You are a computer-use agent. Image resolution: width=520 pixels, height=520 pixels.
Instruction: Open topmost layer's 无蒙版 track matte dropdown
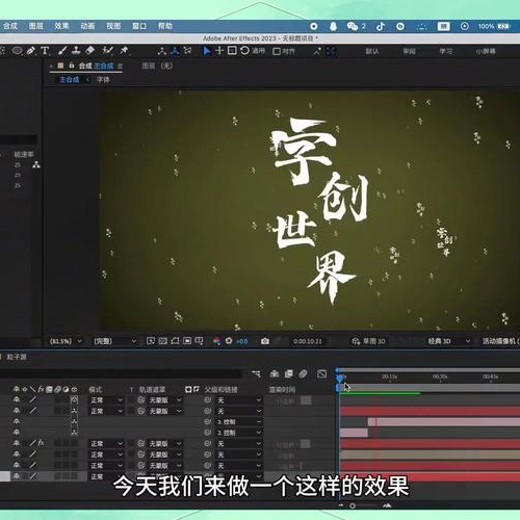pyautogui.click(x=165, y=400)
